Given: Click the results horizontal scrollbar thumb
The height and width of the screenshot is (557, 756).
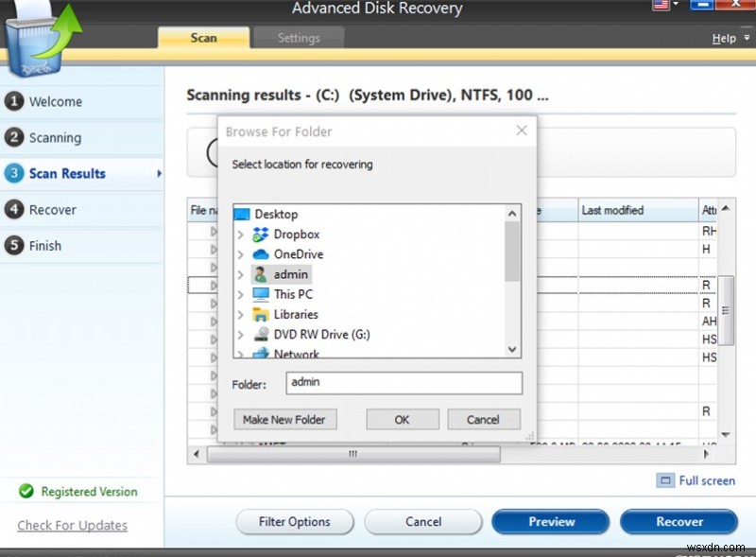Looking at the screenshot, I should (353, 454).
